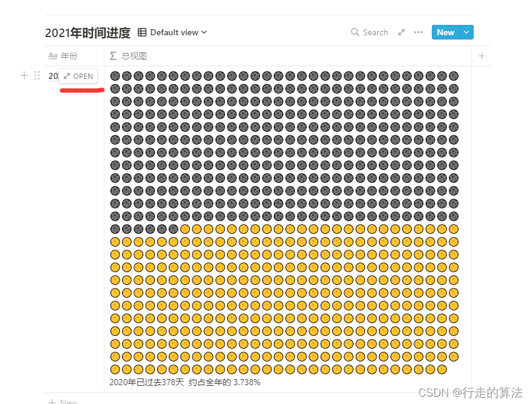
Task: Click the + icon to add a new property
Action: (x=481, y=55)
